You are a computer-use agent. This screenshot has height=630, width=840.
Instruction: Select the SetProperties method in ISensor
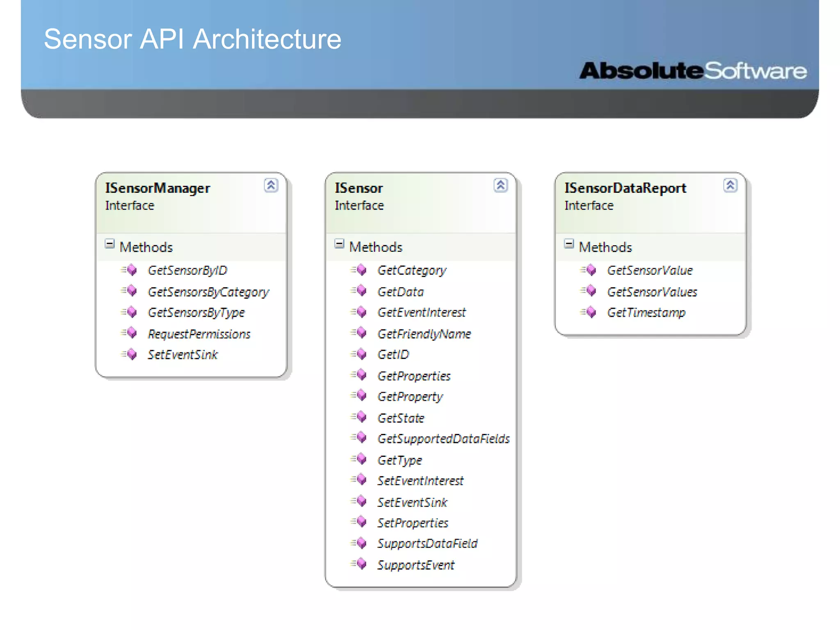pos(413,523)
